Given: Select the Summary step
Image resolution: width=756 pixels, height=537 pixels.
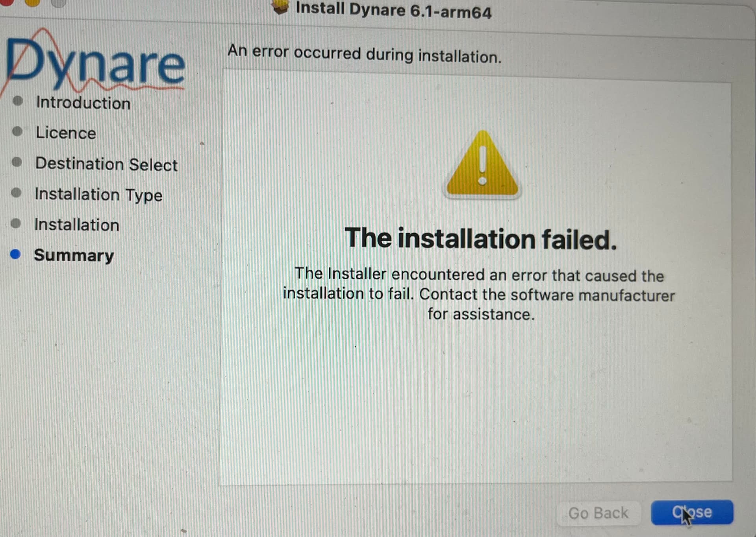Looking at the screenshot, I should [74, 255].
